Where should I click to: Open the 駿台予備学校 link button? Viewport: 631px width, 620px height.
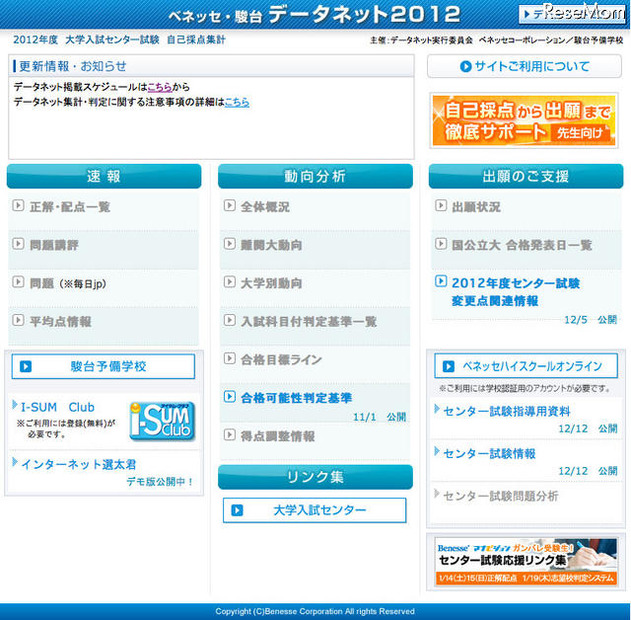(103, 367)
